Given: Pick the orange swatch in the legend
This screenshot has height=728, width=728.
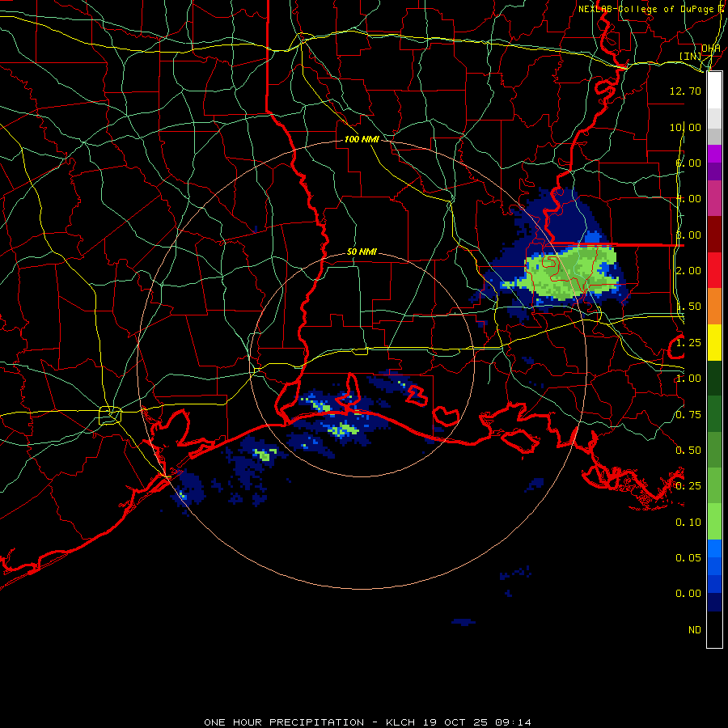Looking at the screenshot, I should tap(714, 307).
